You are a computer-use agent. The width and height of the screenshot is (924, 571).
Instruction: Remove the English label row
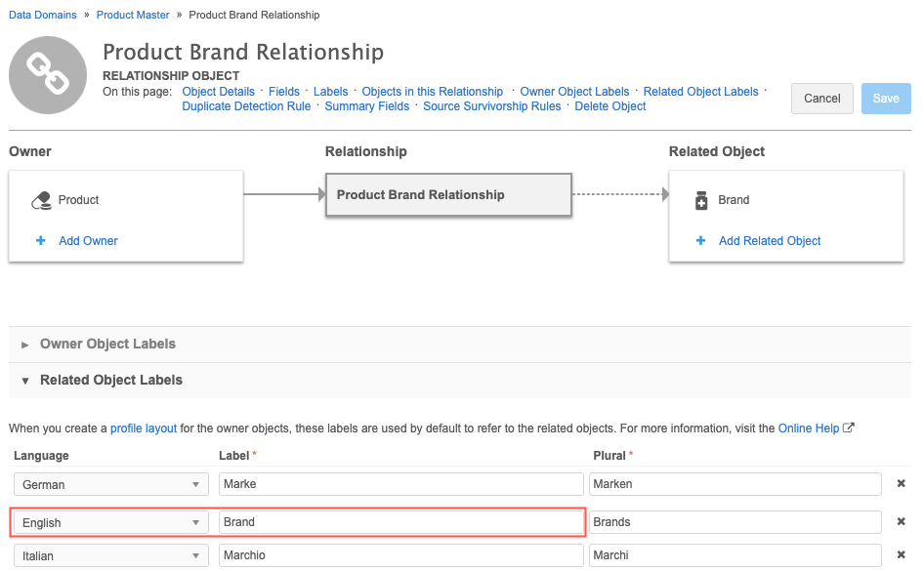point(901,522)
